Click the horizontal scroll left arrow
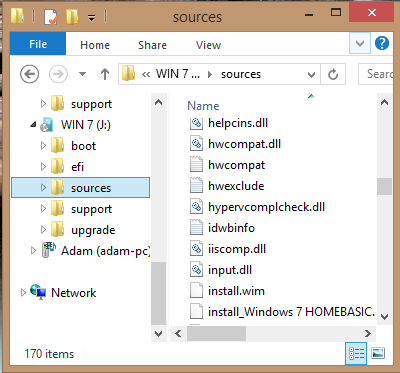The height and width of the screenshot is (373, 400). [x=178, y=333]
